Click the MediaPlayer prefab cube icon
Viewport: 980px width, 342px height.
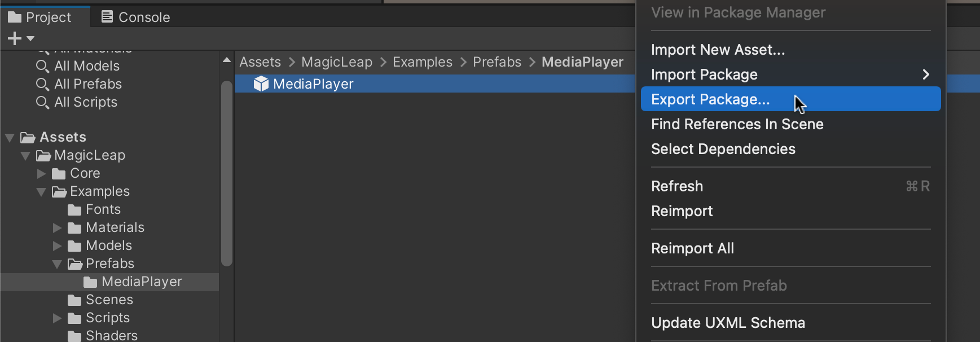[261, 84]
